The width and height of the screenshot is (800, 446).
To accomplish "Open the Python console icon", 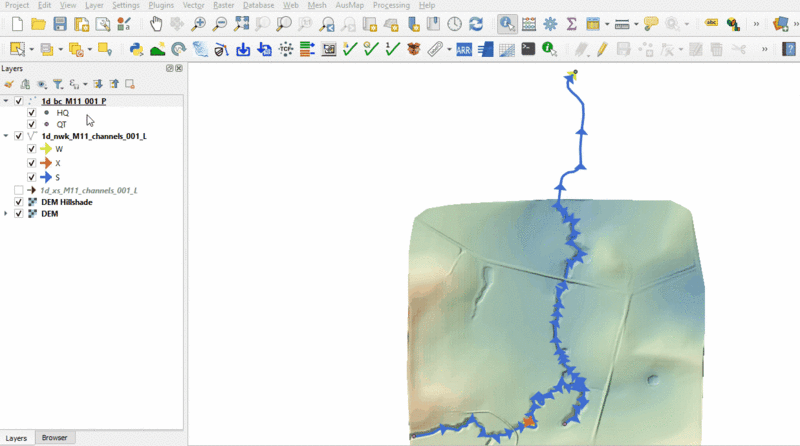I will 136,48.
